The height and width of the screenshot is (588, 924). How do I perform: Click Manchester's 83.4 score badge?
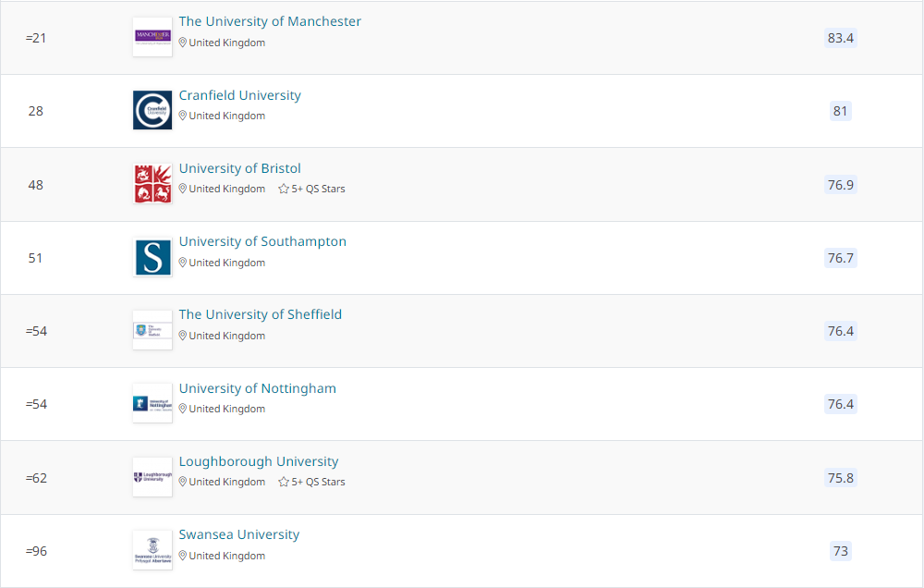tap(840, 38)
